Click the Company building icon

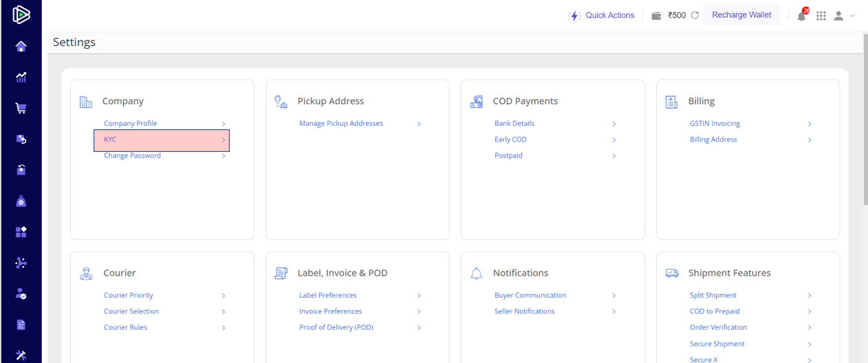(x=85, y=102)
